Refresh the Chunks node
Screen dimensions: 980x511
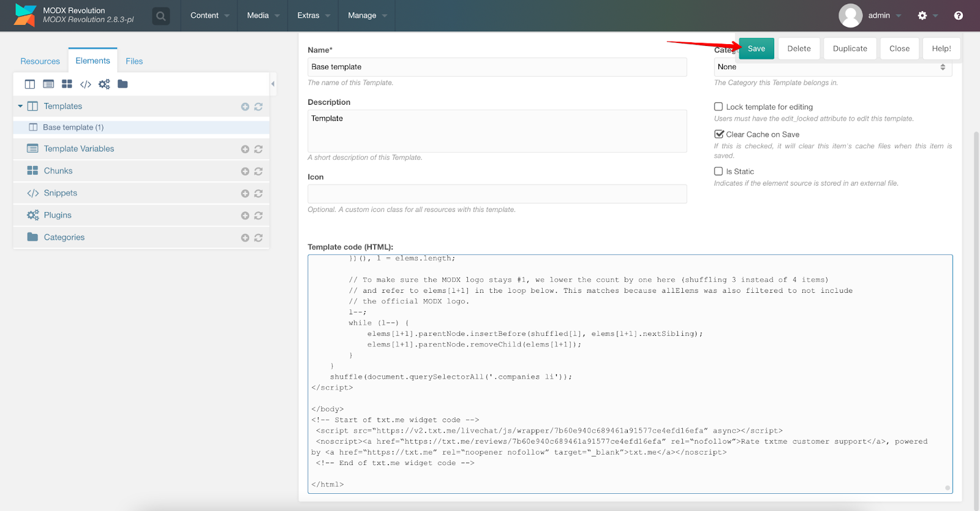pos(258,172)
